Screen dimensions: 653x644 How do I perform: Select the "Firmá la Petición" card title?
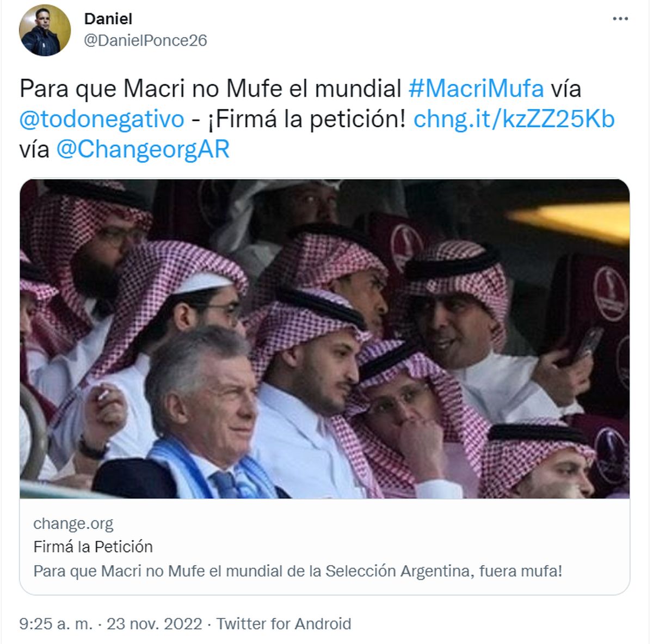pos(93,547)
